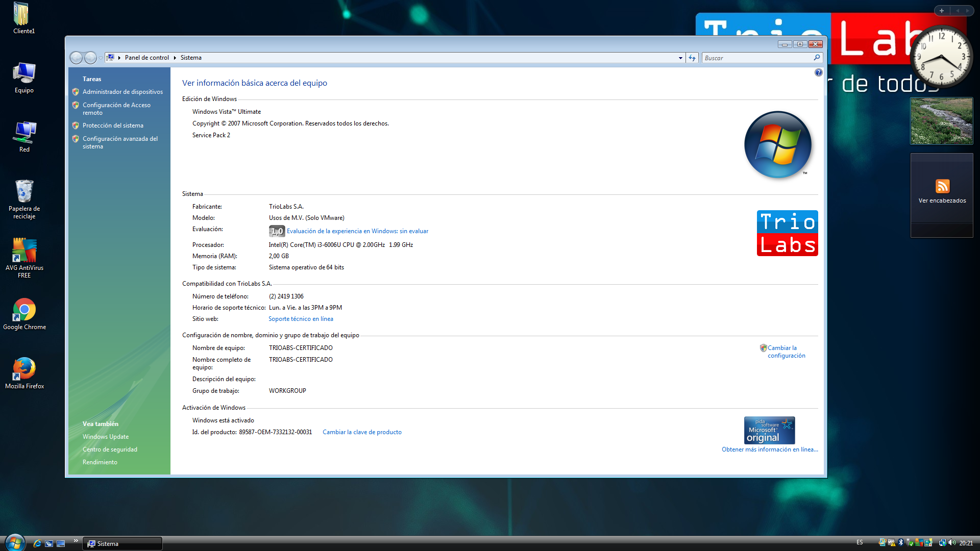This screenshot has width=980, height=551.
Task: Click Back navigation arrow button
Action: 76,58
